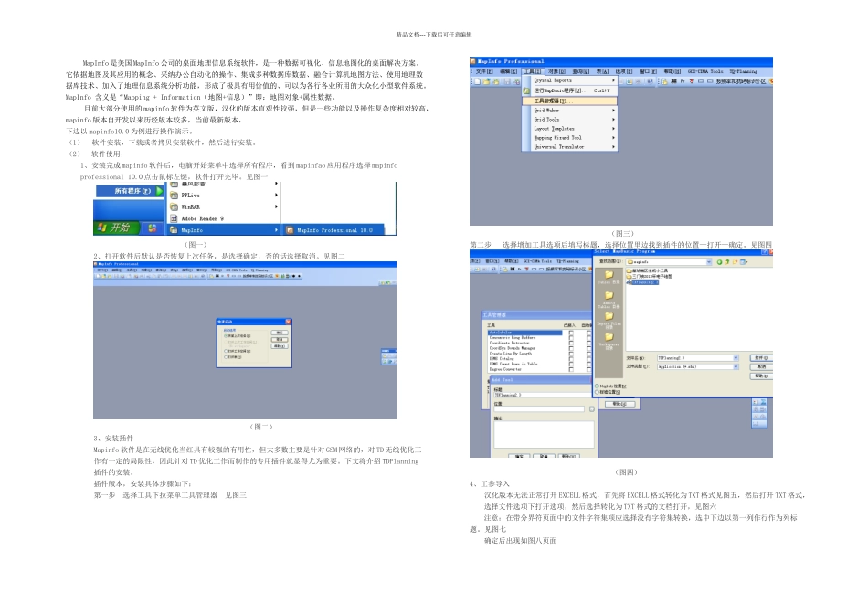The height and width of the screenshot is (614, 868).
Task: Choose Tool Manager menu entry
Action: point(569,101)
